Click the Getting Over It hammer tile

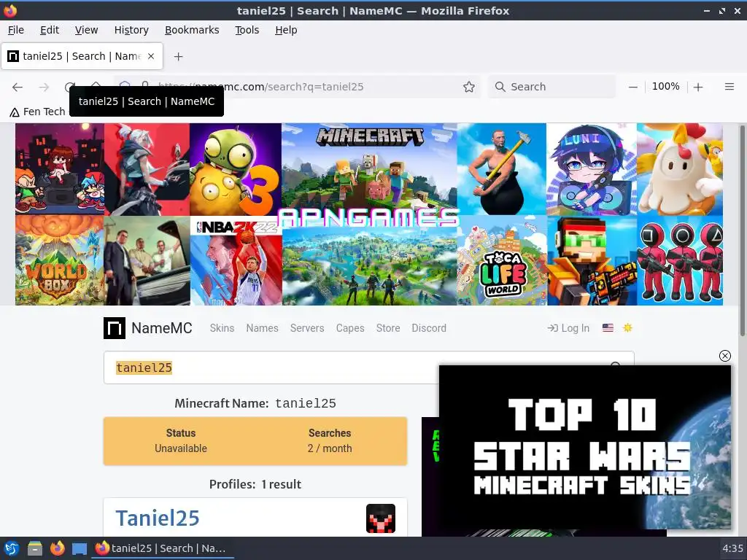tap(502, 169)
